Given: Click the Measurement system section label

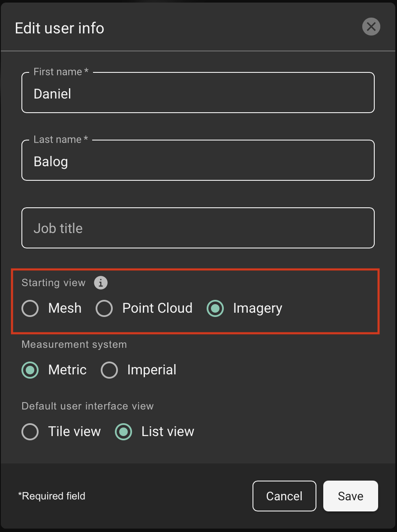Looking at the screenshot, I should pos(74,344).
